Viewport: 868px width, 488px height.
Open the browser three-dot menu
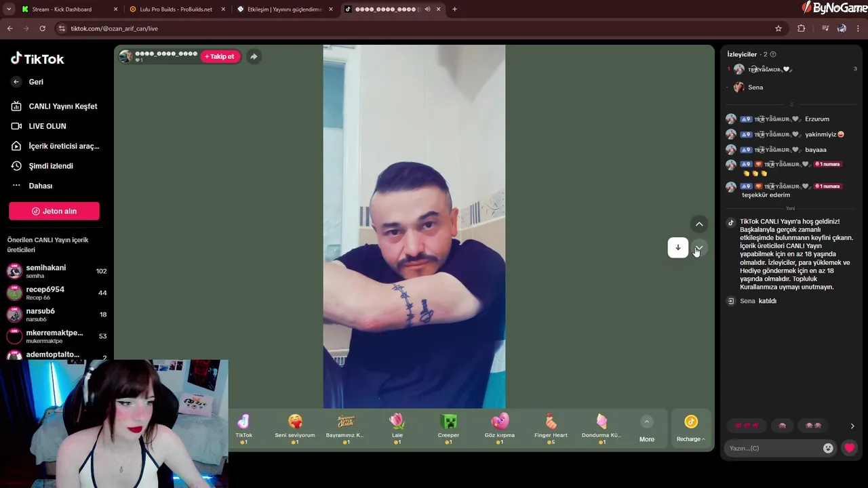point(859,28)
